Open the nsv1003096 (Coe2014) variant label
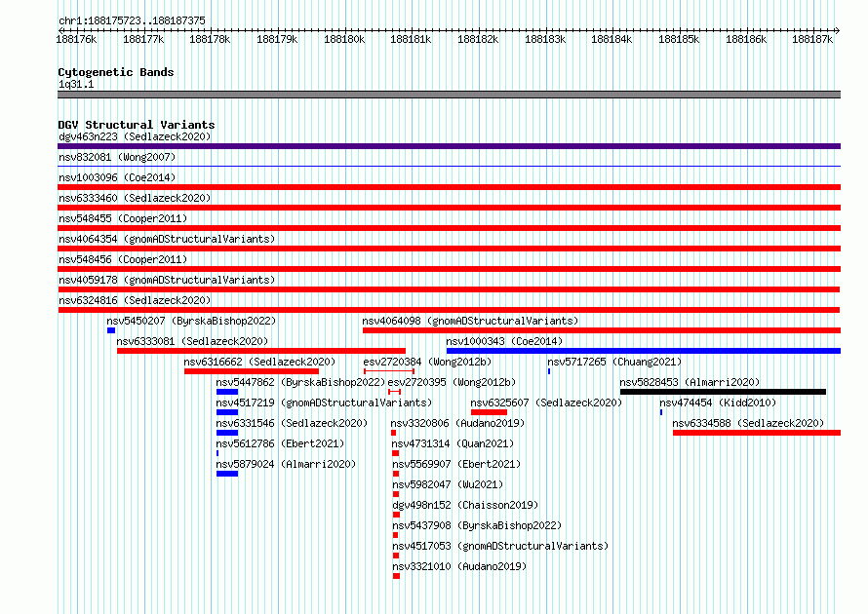 tap(117, 177)
